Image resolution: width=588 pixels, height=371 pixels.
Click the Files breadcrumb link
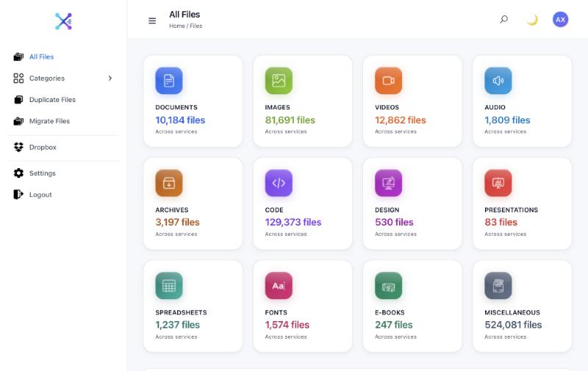pos(196,26)
